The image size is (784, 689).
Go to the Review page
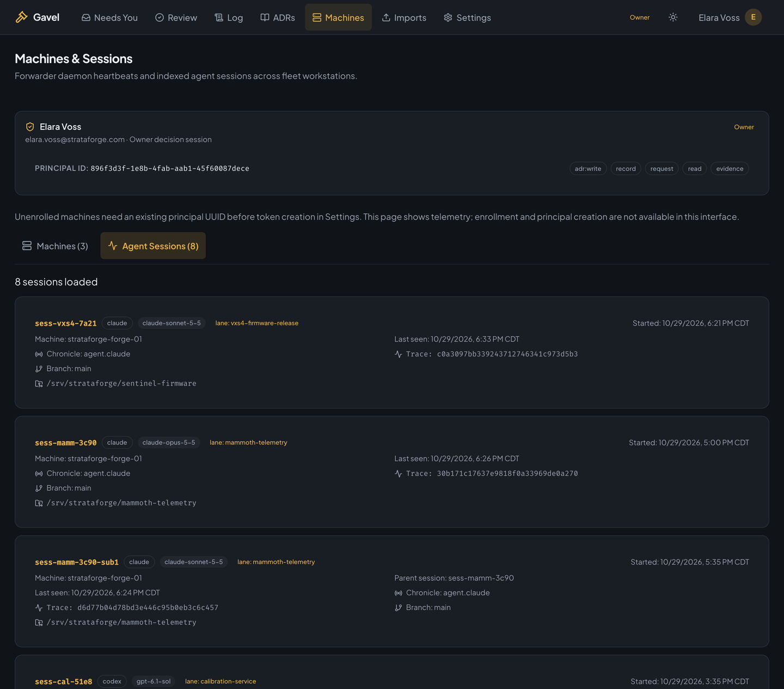tap(176, 17)
